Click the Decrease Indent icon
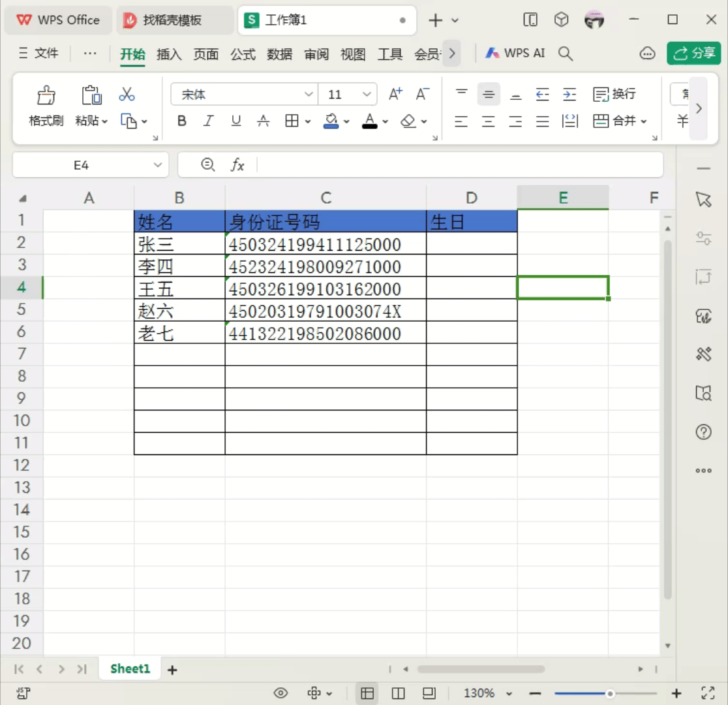Screen dimensions: 728x705 pyautogui.click(x=542, y=95)
